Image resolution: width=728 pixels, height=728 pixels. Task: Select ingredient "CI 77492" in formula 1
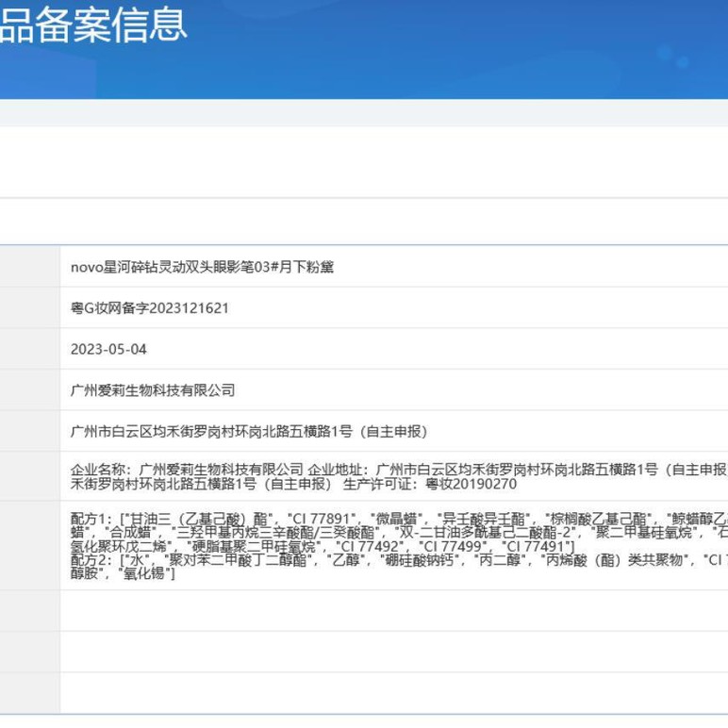click(370, 546)
